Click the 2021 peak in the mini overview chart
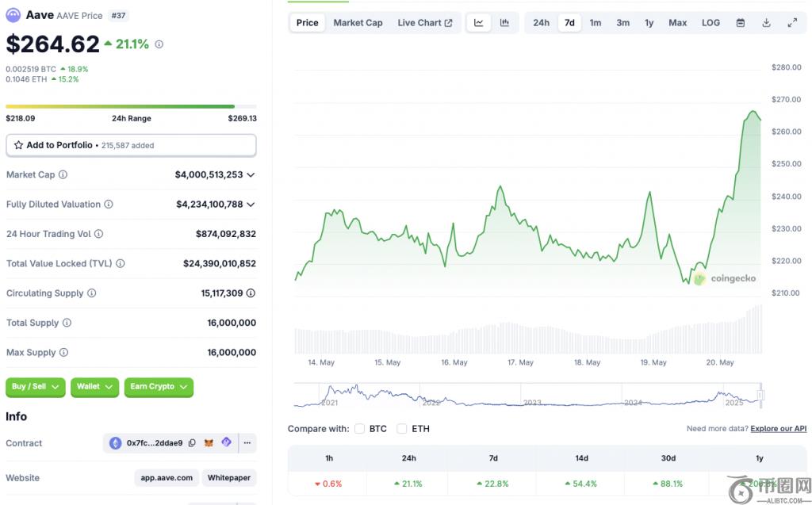The width and height of the screenshot is (812, 505). coord(356,387)
